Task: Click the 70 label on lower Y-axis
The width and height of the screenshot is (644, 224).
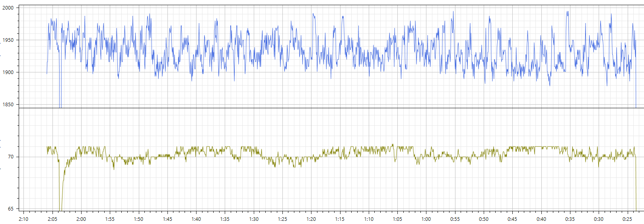Action: click(x=11, y=157)
